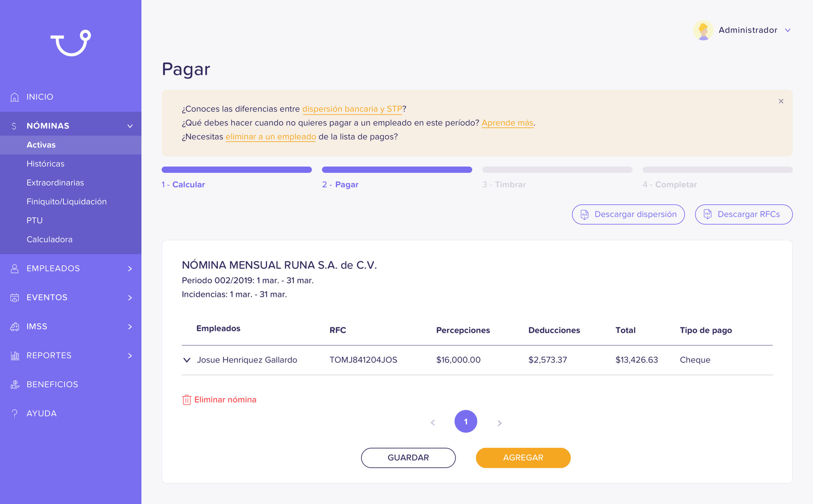
Task: Click the XLS download icon on Descargar dispersión
Action: pyautogui.click(x=585, y=214)
